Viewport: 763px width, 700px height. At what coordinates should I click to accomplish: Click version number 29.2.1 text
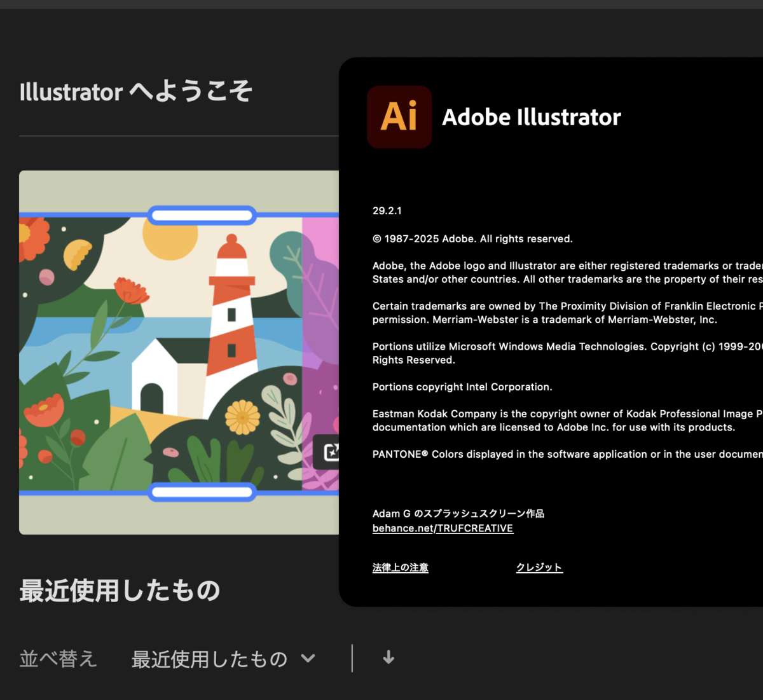click(387, 211)
